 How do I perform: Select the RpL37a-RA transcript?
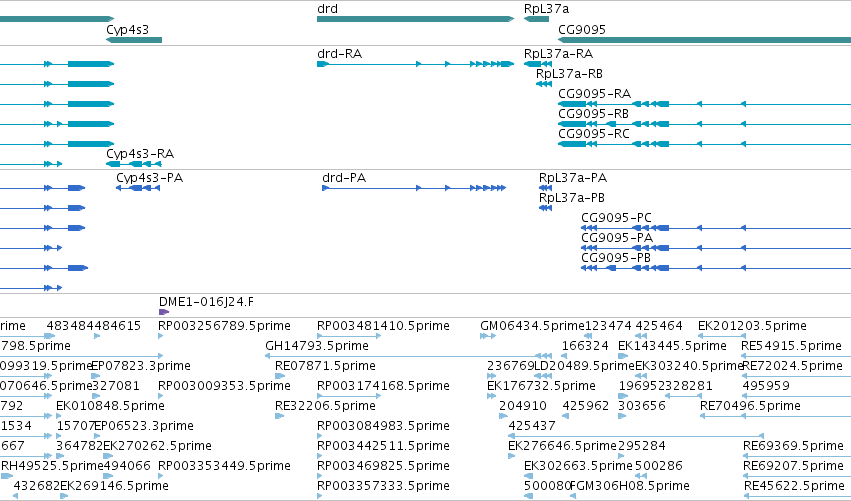(x=538, y=64)
